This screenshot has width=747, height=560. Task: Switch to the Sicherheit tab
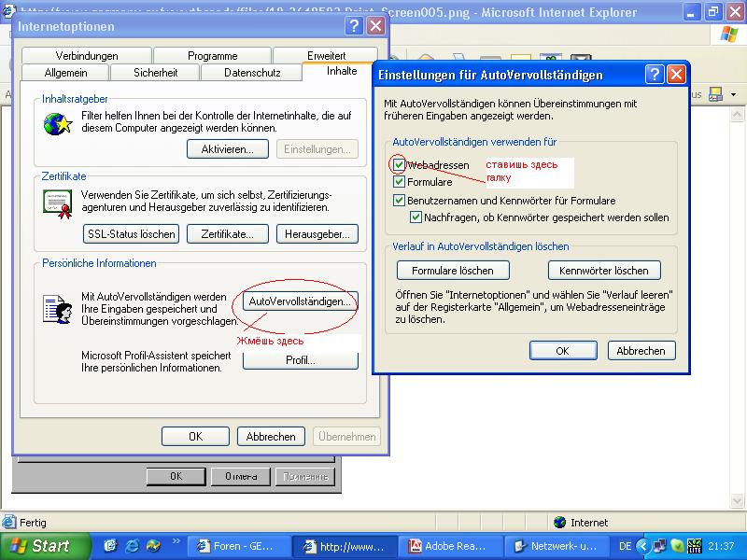[155, 72]
